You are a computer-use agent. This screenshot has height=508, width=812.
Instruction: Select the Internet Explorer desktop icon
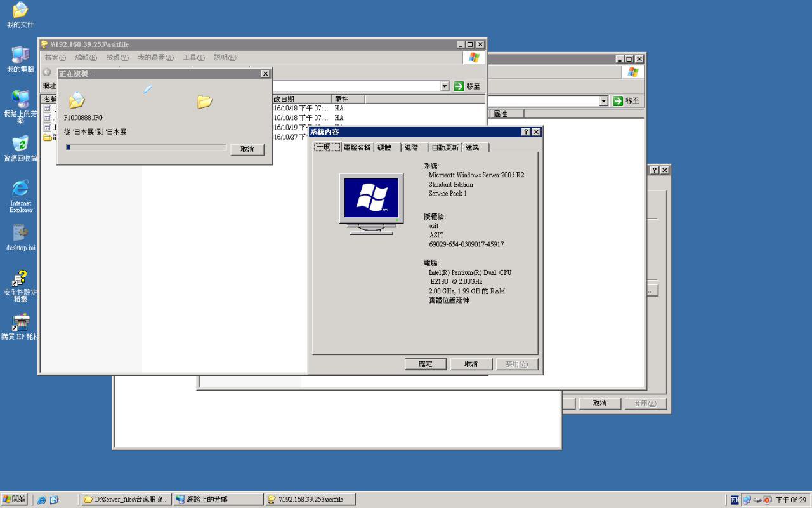20,196
